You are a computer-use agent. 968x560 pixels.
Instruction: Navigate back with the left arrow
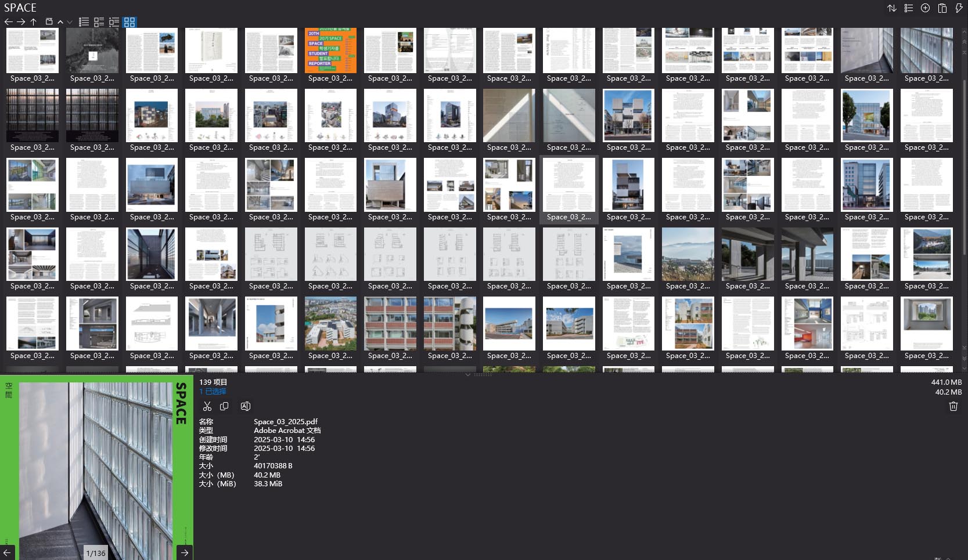pyautogui.click(x=8, y=22)
